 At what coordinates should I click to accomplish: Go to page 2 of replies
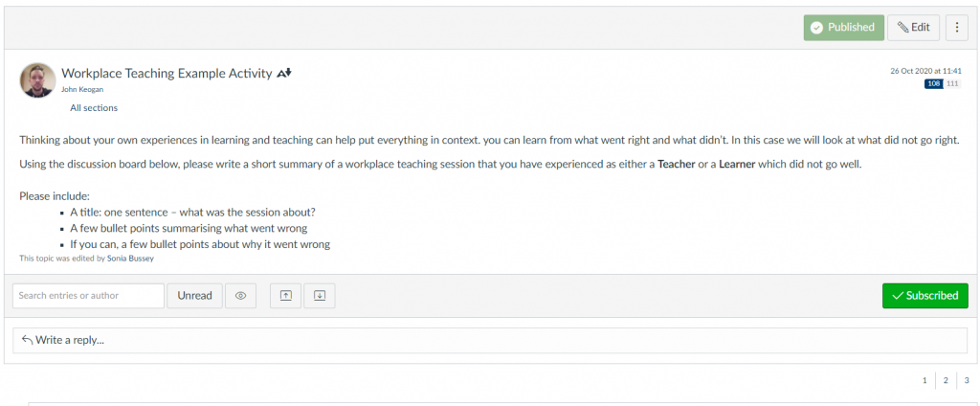[x=946, y=381]
